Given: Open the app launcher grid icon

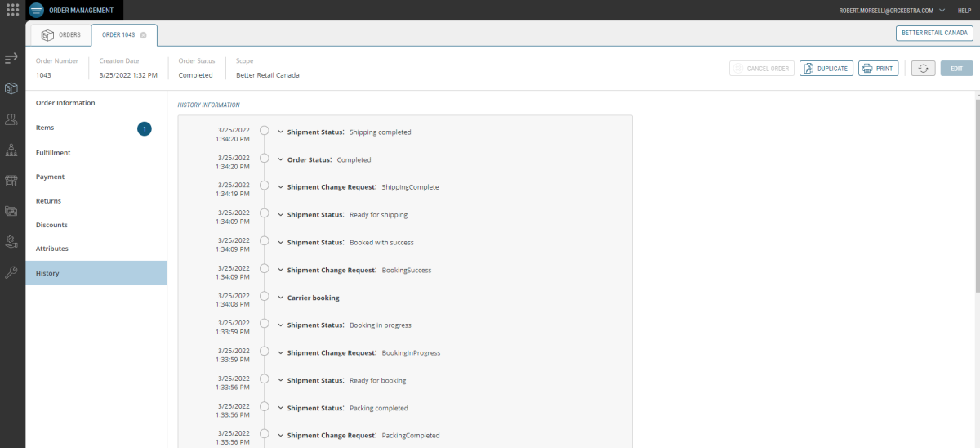Looking at the screenshot, I should (x=12, y=10).
